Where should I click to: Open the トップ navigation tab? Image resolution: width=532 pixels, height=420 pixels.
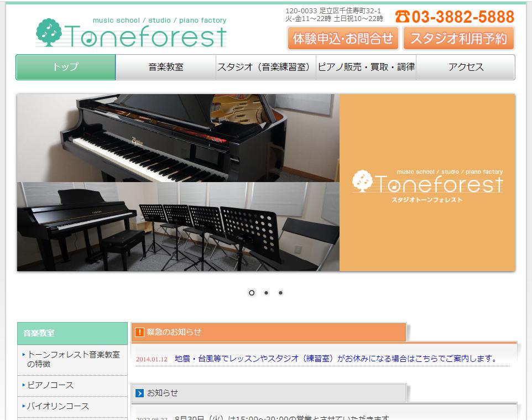(x=66, y=67)
